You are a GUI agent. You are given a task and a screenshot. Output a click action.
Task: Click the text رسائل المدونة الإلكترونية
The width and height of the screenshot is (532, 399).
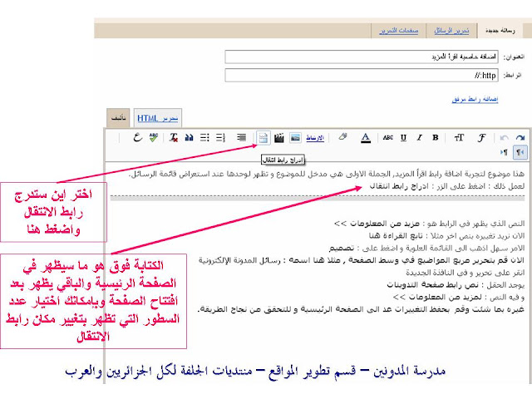pyautogui.click(x=239, y=260)
